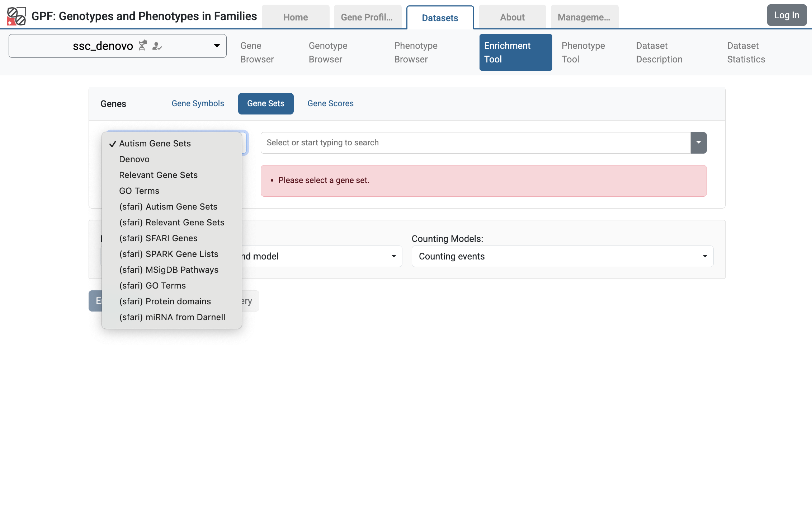Viewport: 812px width, 524px height.
Task: Click the person-check phenotype icon beside ssc_denovo
Action: point(157,46)
